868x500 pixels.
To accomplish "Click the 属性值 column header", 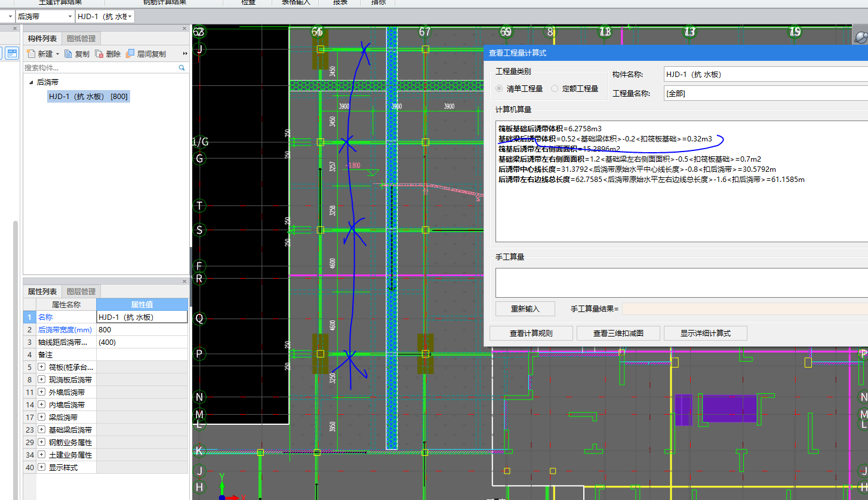I will click(142, 305).
